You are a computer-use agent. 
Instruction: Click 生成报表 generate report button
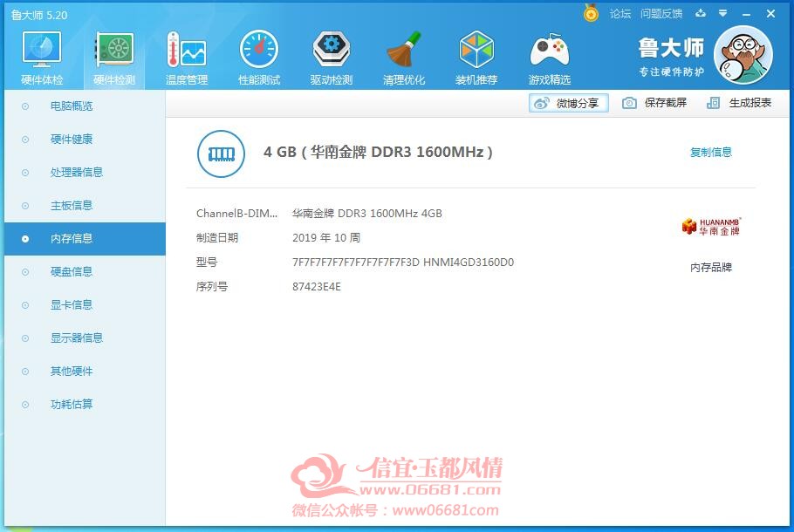(x=739, y=103)
